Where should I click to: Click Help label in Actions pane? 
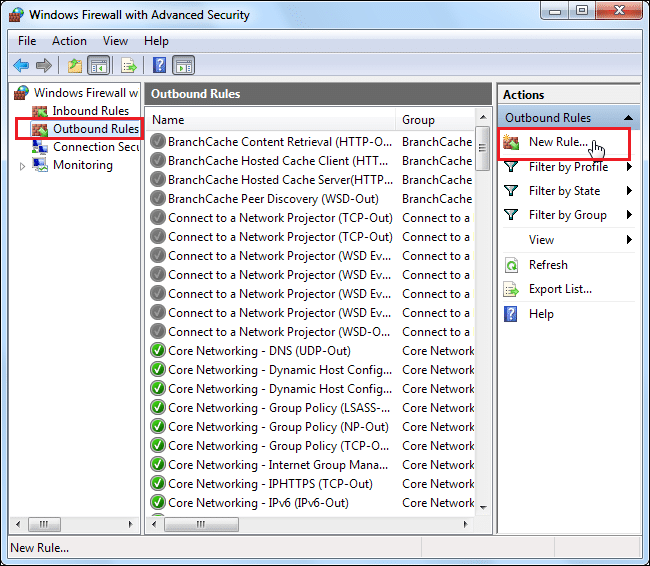click(x=541, y=314)
